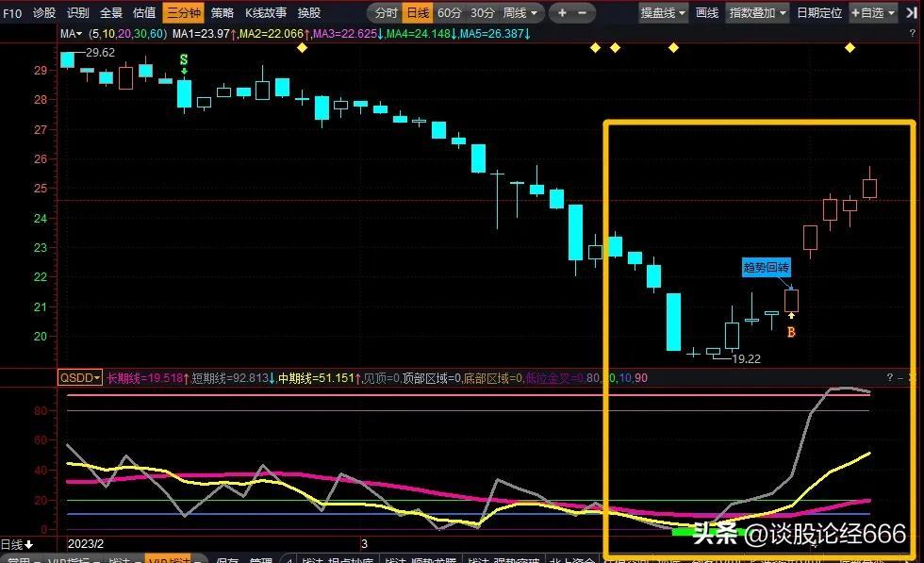Switch chart to 日线 daily period
Viewport: 924px width, 563px height.
(x=416, y=13)
